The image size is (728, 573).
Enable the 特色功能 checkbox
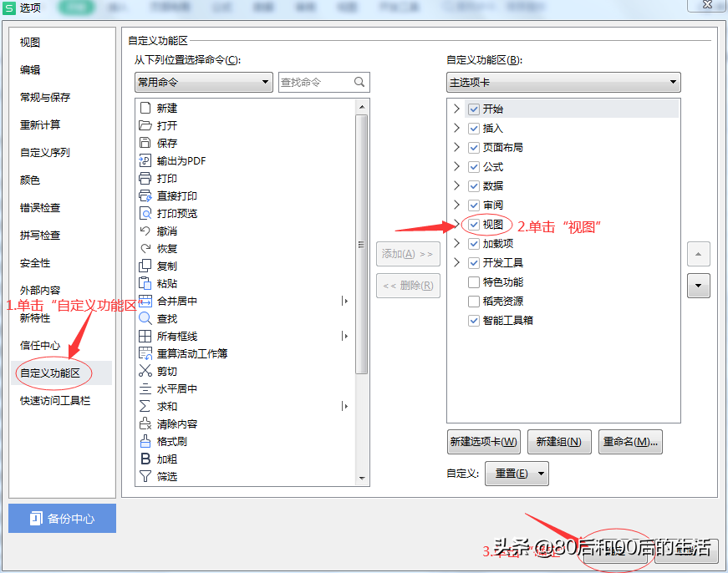pyautogui.click(x=474, y=282)
